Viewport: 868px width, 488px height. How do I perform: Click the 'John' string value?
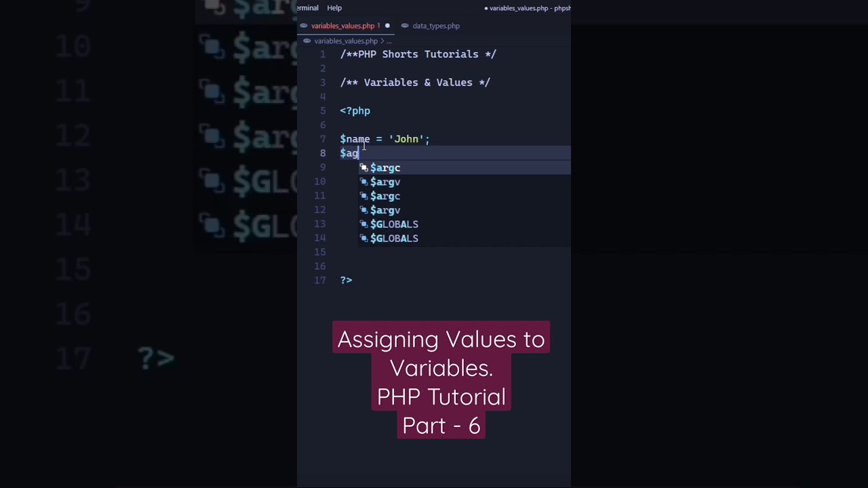click(406, 139)
